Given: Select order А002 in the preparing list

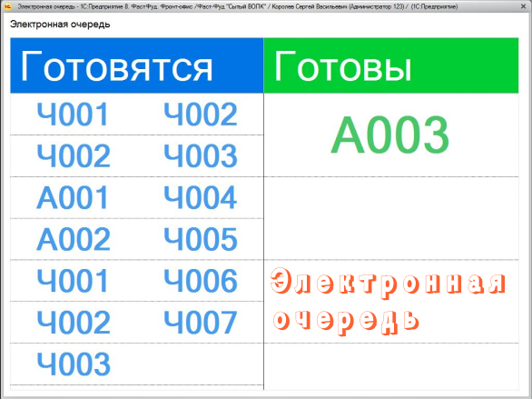Looking at the screenshot, I should [74, 239].
